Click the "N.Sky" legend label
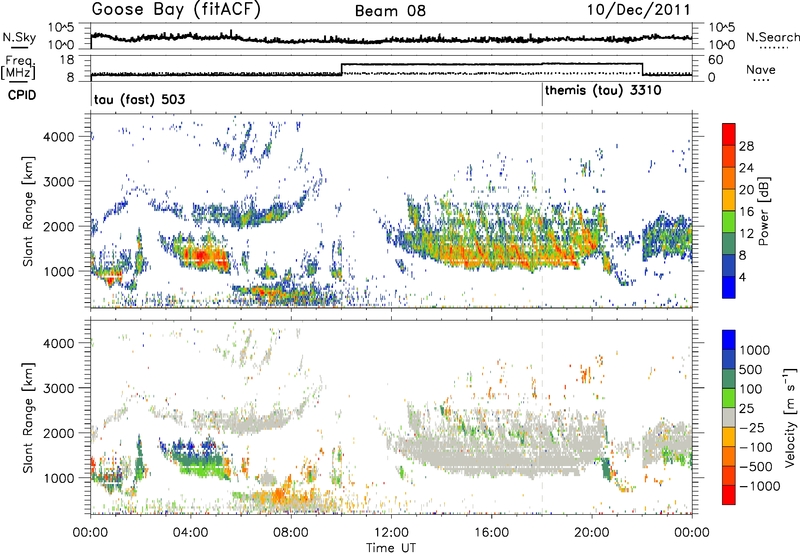Viewport: 800px width, 554px height. (x=19, y=37)
